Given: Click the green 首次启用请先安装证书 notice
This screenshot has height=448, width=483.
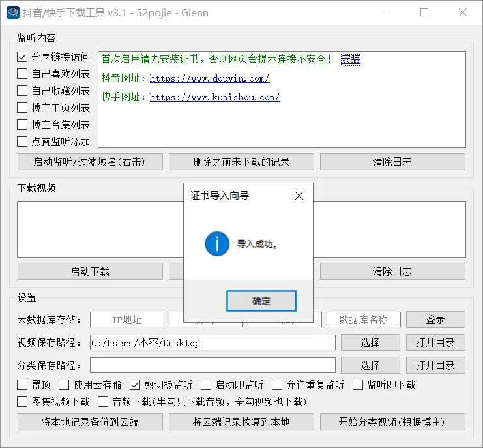Looking at the screenshot, I should (216, 59).
